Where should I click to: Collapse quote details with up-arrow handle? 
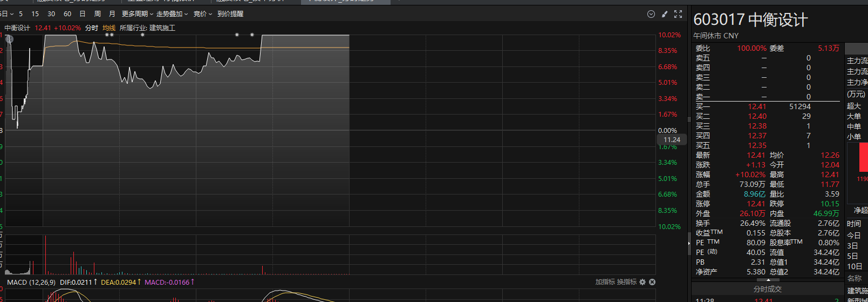pyautogui.click(x=768, y=280)
